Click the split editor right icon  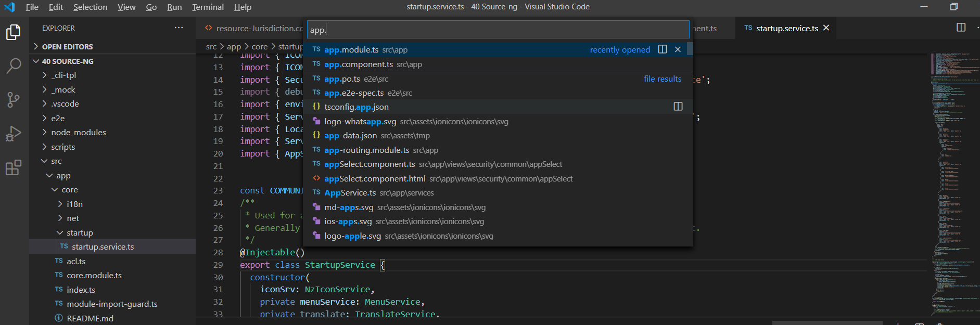(x=961, y=28)
